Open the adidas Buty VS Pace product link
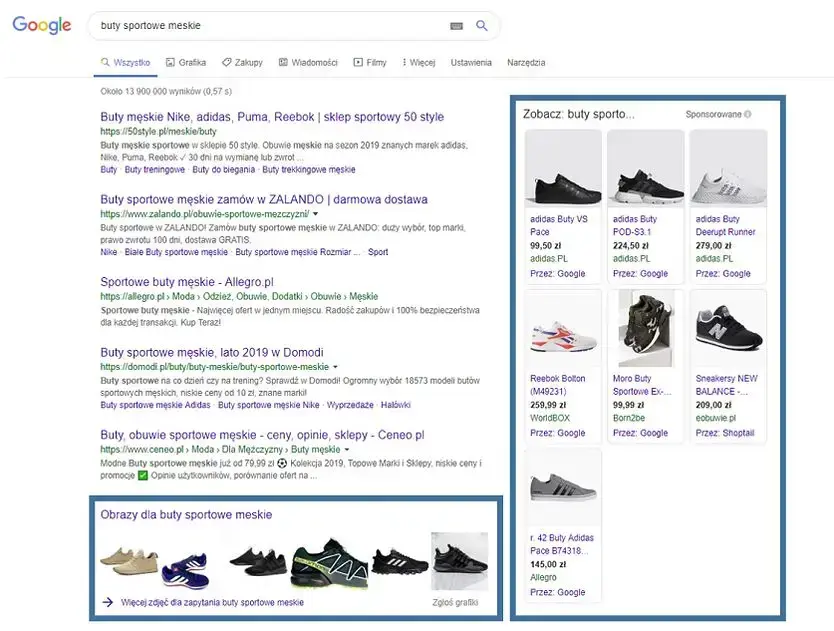The height and width of the screenshot is (631, 834). coord(558,225)
